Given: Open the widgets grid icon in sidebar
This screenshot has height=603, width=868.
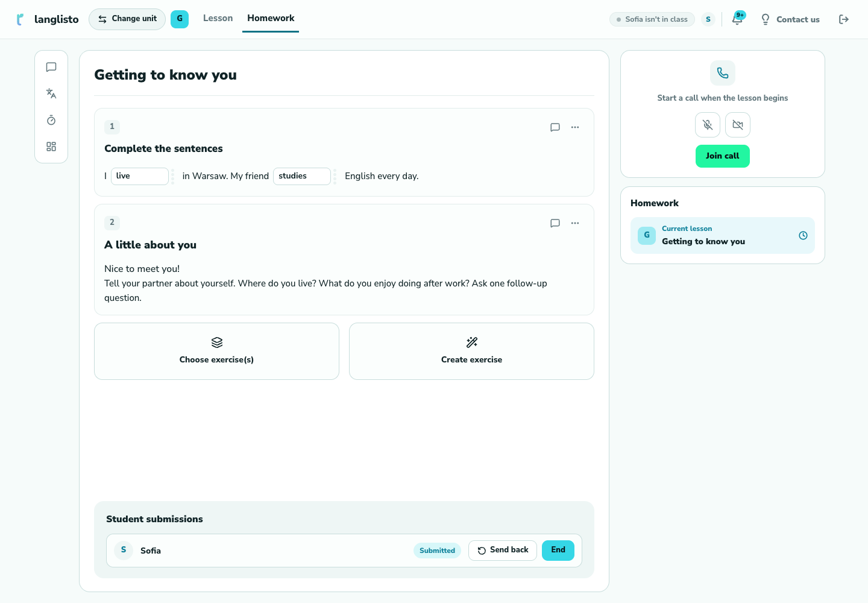Looking at the screenshot, I should tap(51, 147).
